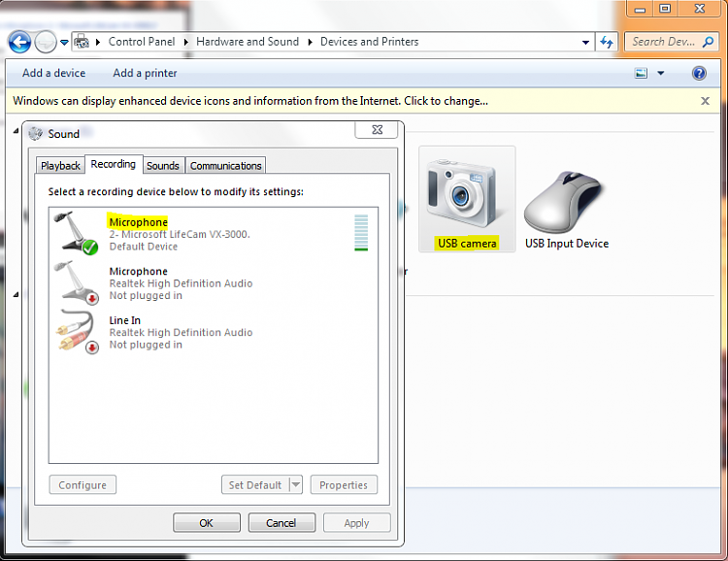Switch to the Playback tab

pyautogui.click(x=60, y=165)
